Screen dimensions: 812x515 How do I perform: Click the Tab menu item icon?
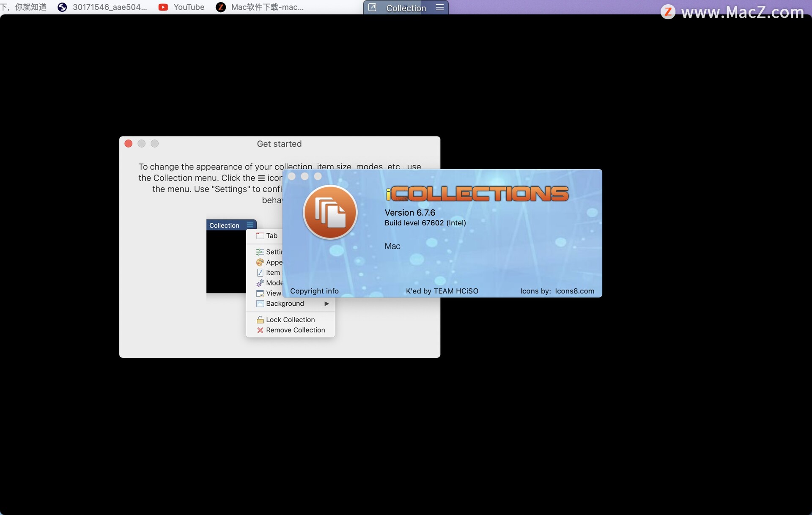[x=260, y=236]
